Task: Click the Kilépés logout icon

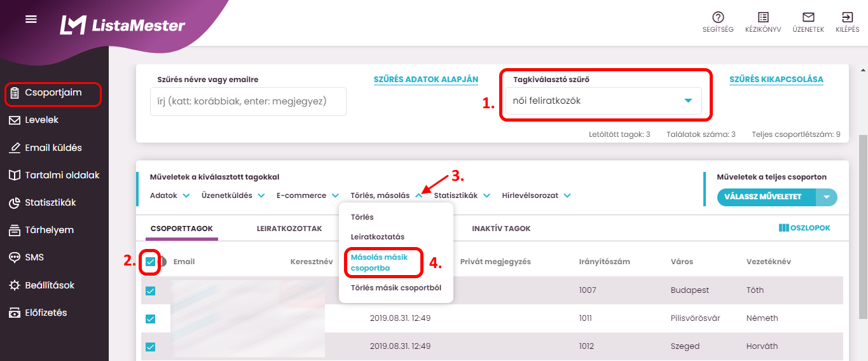Action: pyautogui.click(x=847, y=17)
